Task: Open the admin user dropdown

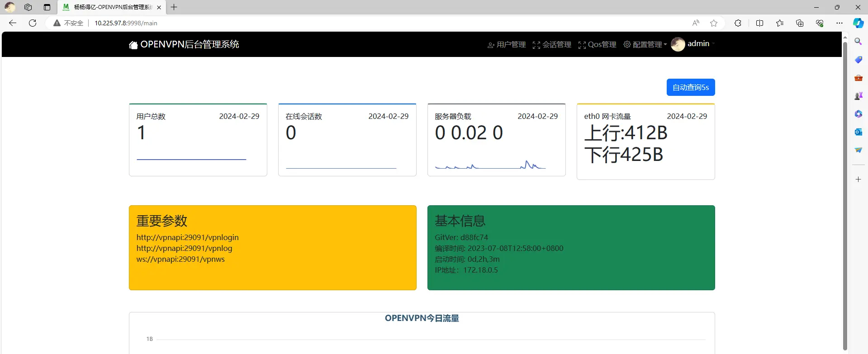Action: pyautogui.click(x=701, y=43)
